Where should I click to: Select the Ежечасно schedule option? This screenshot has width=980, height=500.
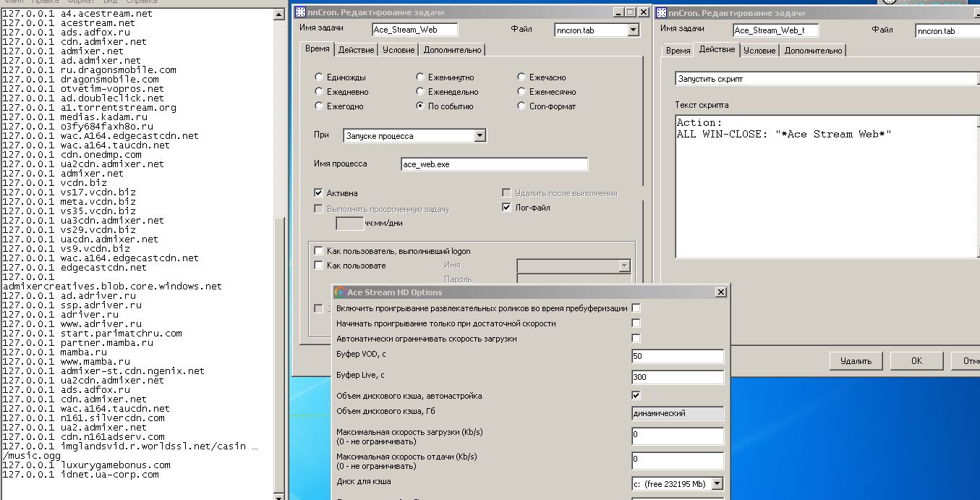[521, 77]
